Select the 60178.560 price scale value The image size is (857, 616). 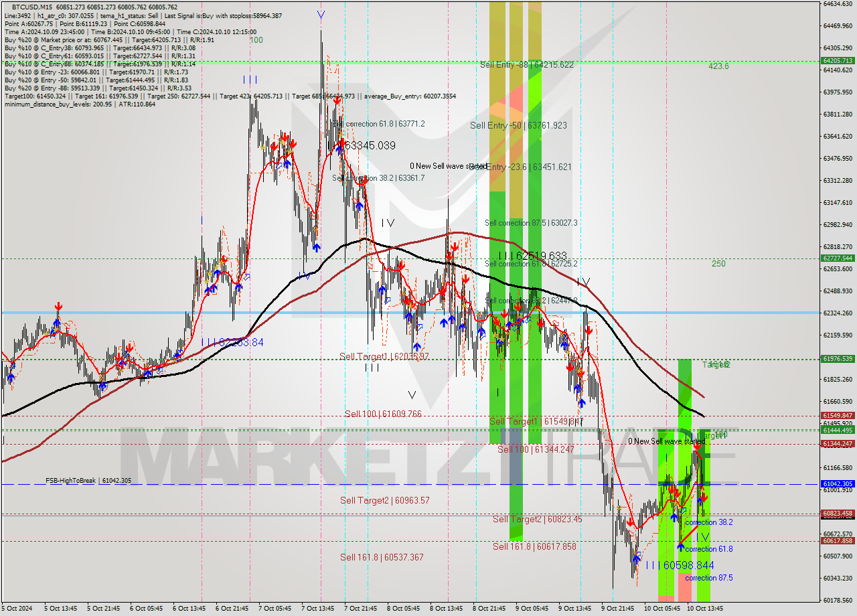837,600
